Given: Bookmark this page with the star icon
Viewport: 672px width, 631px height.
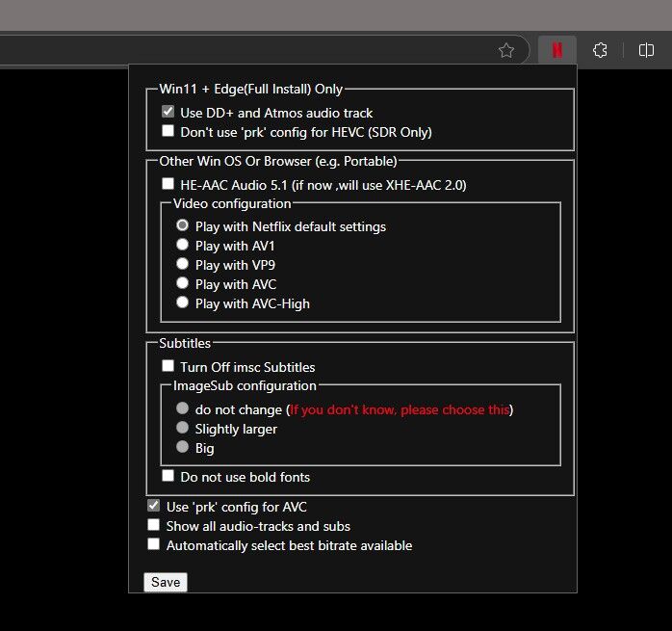Looking at the screenshot, I should (506, 51).
